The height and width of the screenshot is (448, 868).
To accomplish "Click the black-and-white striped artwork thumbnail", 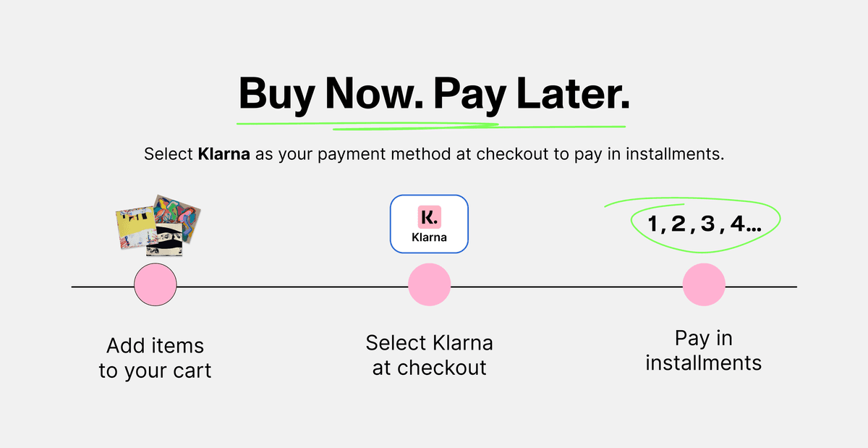I will pos(165,246).
